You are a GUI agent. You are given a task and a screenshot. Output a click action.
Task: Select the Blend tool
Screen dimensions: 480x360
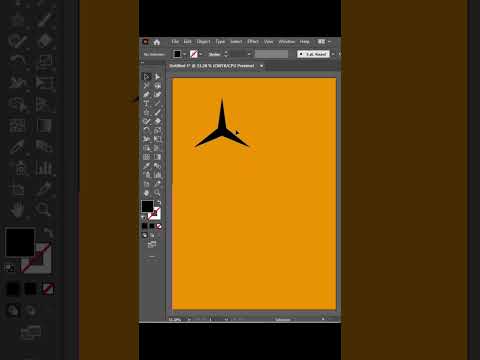(157, 166)
